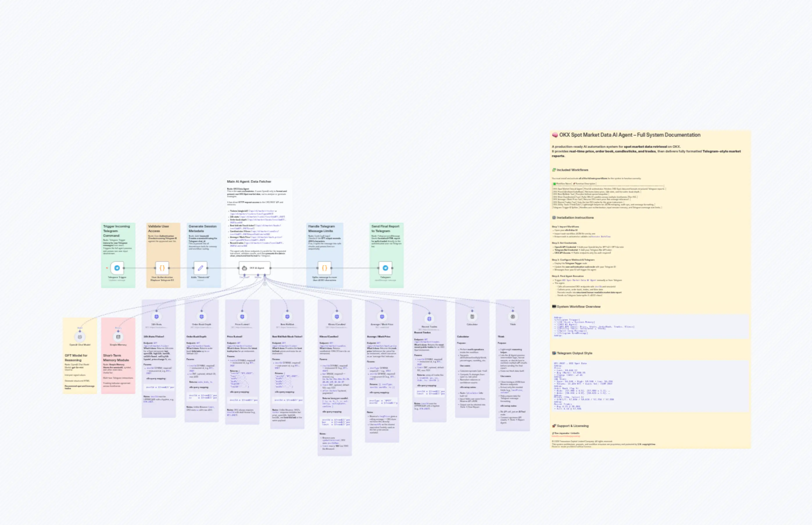Select the Think tool node icon
Screen dimensions: 812x525
(x=512, y=317)
